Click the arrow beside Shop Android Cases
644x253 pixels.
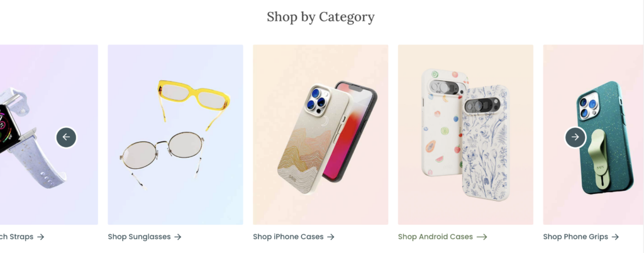[482, 237]
